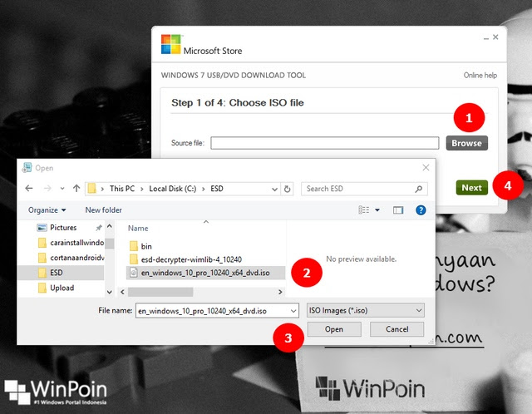Screen dimensions: 532x414
Task: Go back using the Back arrow
Action: (x=29, y=189)
